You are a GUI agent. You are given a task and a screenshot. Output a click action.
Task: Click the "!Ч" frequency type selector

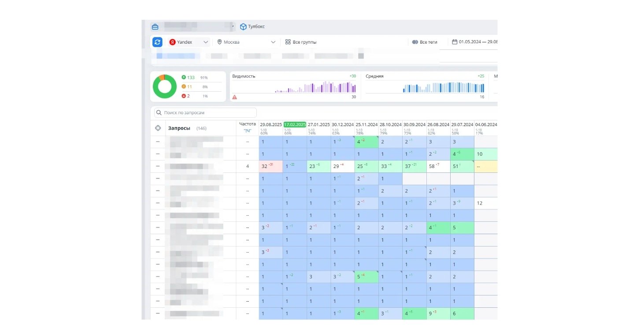point(247,131)
